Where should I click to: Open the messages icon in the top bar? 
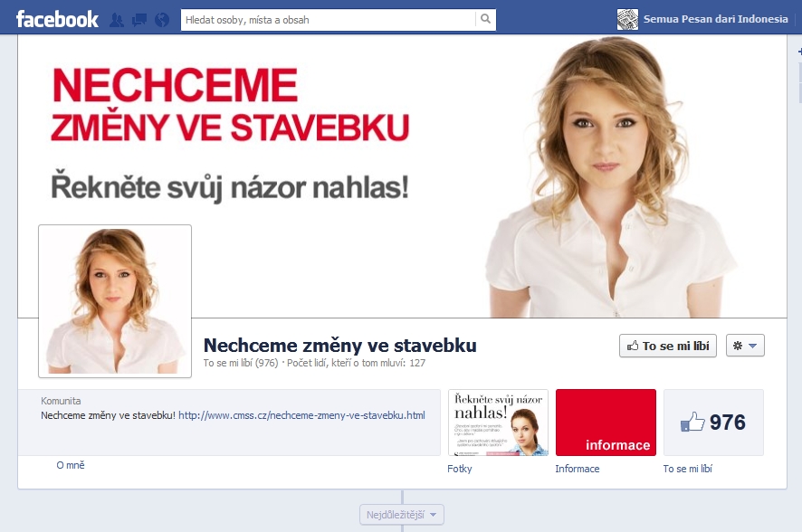click(x=139, y=19)
